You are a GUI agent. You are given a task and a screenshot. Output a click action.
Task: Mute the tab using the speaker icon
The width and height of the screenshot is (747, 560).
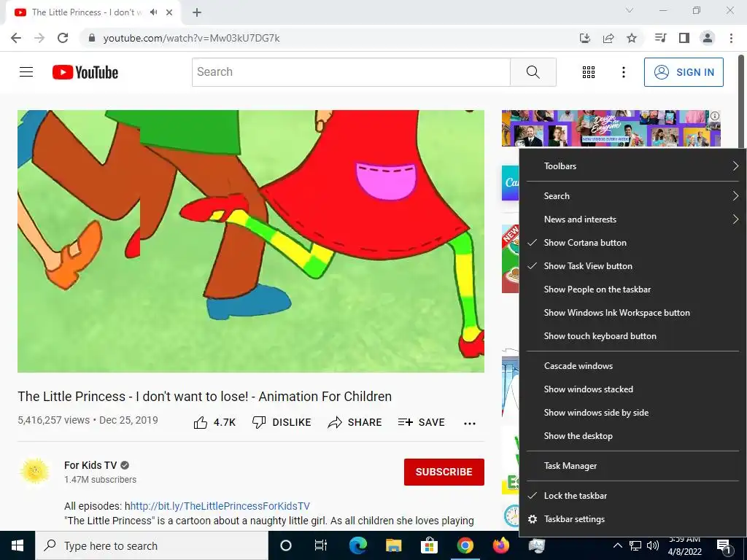click(x=153, y=12)
